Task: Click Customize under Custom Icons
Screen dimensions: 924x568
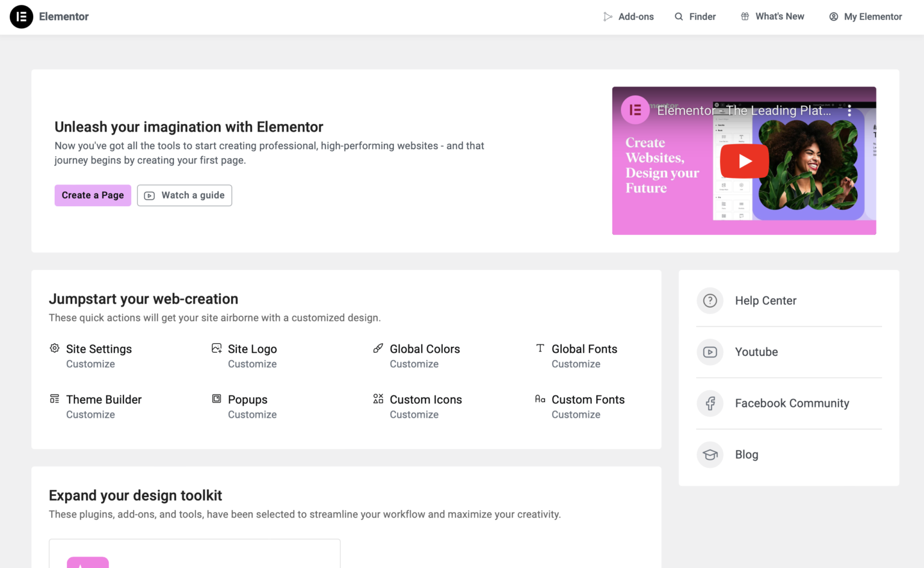Action: pos(414,415)
